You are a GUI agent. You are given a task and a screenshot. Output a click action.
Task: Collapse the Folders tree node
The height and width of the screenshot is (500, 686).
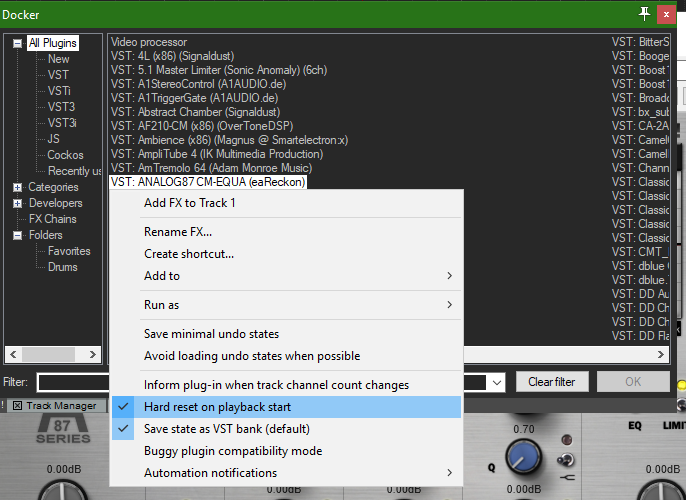click(18, 235)
